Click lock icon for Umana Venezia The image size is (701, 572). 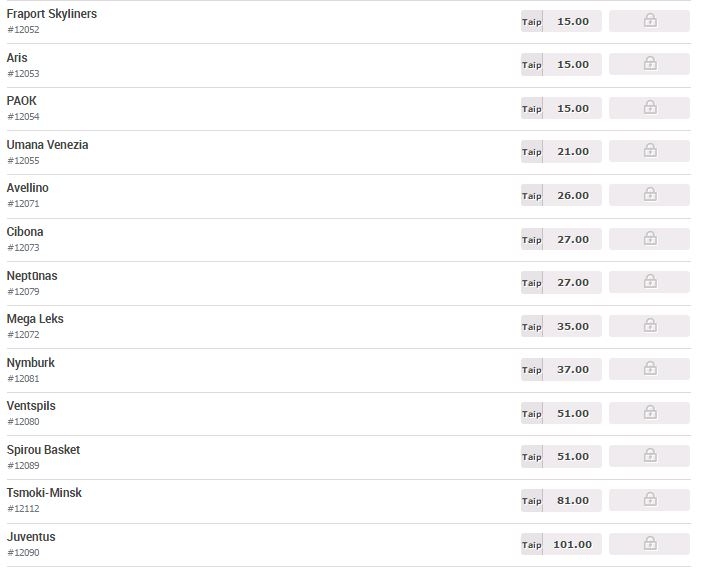pos(650,151)
